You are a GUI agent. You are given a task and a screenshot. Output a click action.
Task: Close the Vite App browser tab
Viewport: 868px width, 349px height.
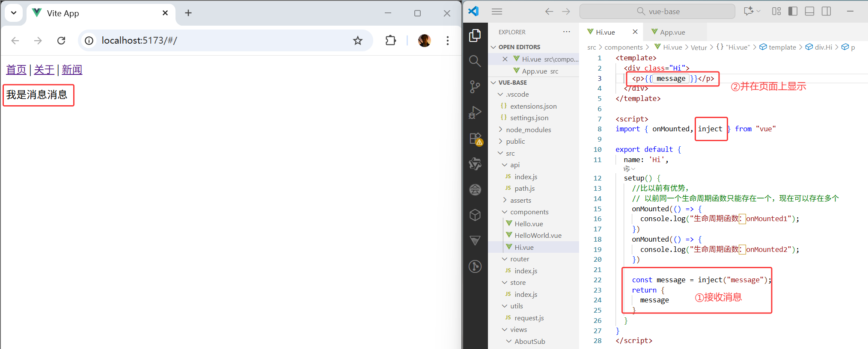point(165,13)
